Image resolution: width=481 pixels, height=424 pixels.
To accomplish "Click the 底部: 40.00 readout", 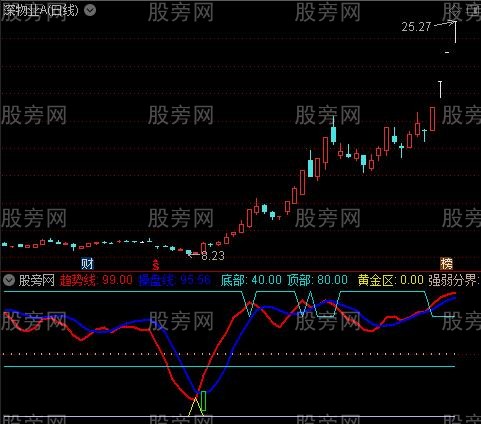I will pyautogui.click(x=251, y=280).
